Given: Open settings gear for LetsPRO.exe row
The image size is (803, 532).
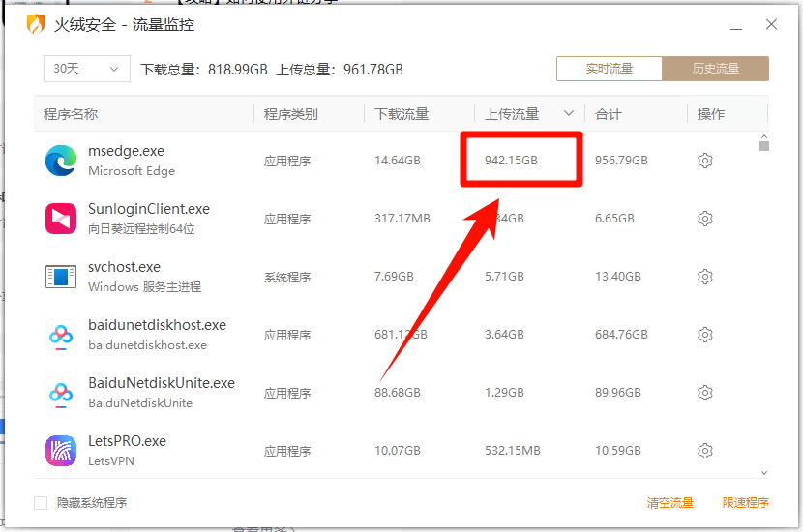Looking at the screenshot, I should pyautogui.click(x=704, y=451).
